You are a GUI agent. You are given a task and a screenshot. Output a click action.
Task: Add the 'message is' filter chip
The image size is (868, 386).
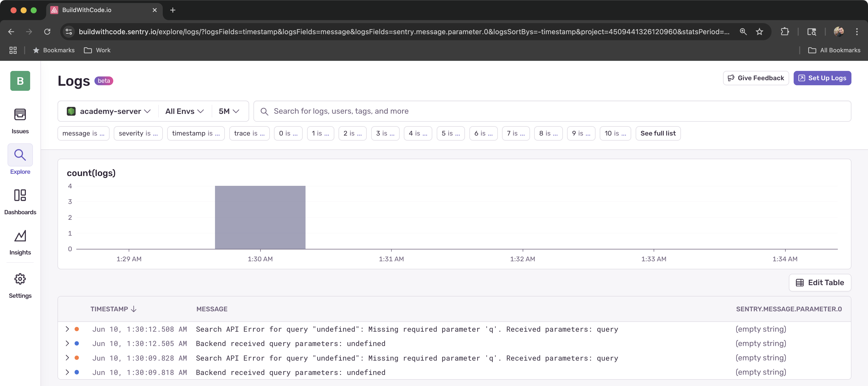pos(83,133)
